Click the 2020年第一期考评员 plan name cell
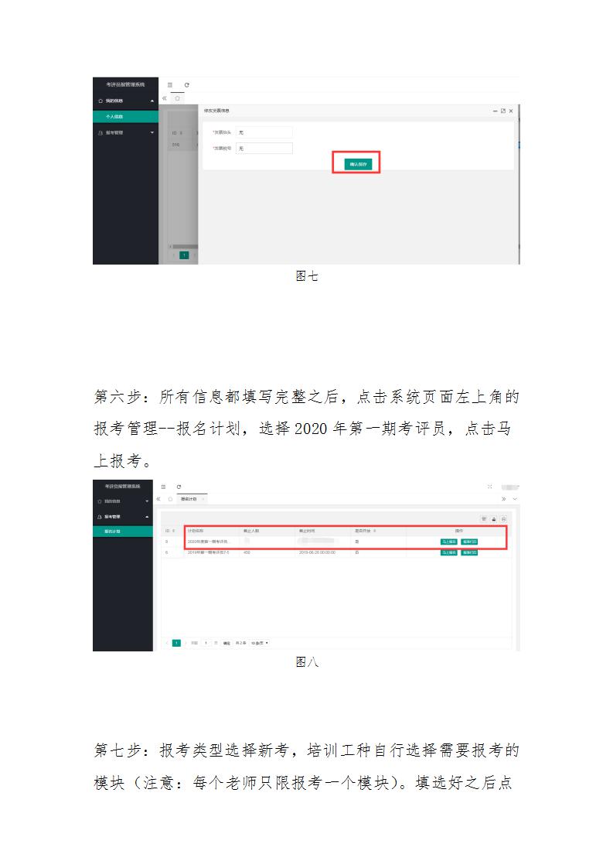Viewport: 613px width, 868px height. pos(207,542)
